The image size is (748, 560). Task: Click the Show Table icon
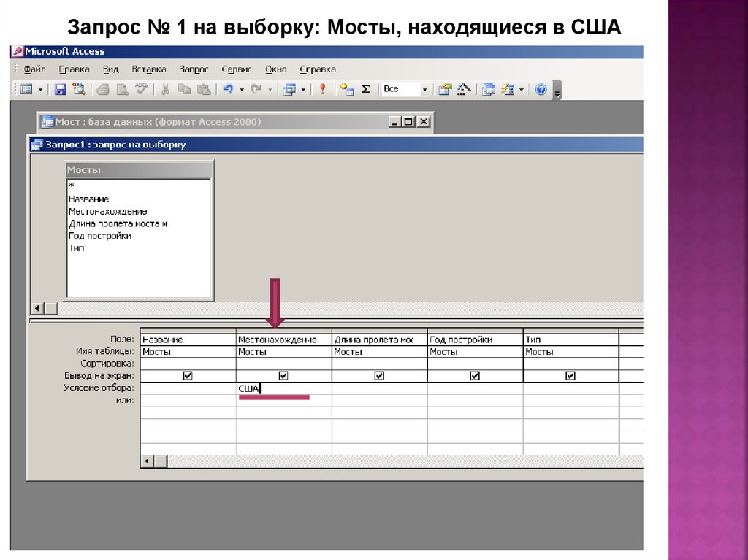click(347, 89)
